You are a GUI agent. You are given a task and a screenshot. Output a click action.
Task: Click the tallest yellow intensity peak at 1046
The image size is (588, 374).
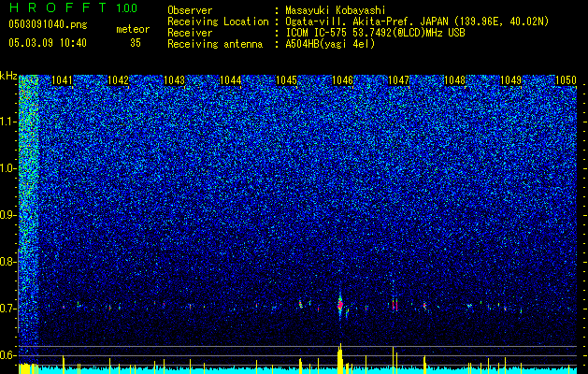point(340,358)
